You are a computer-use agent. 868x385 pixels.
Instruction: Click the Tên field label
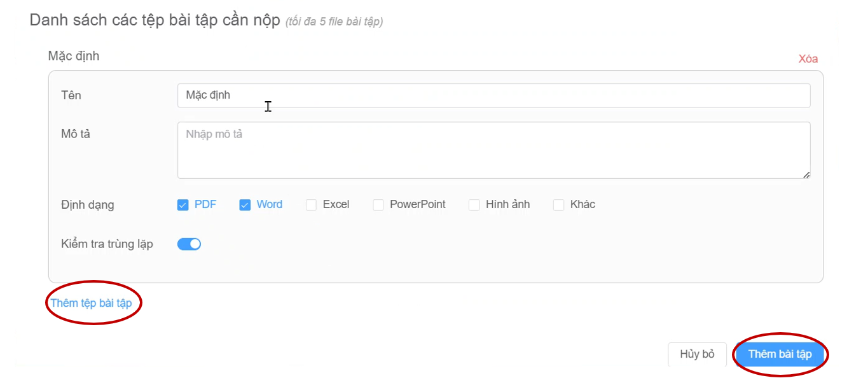tap(71, 95)
